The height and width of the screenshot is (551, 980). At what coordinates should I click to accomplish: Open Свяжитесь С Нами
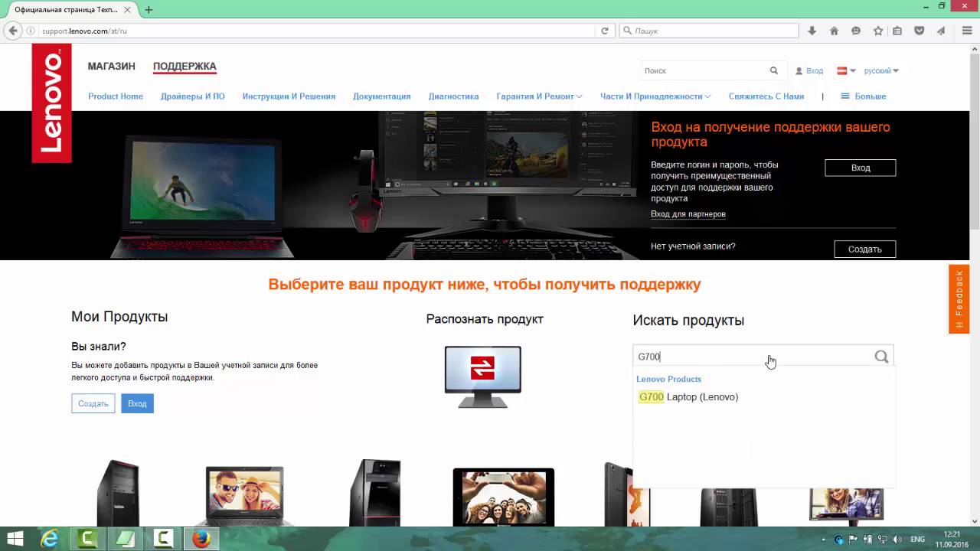(x=766, y=96)
